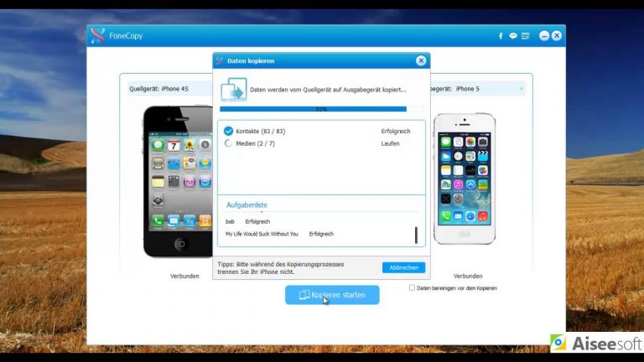Expand the target device iPhone 5 dropdown arrow
644x362 pixels.
pyautogui.click(x=522, y=89)
